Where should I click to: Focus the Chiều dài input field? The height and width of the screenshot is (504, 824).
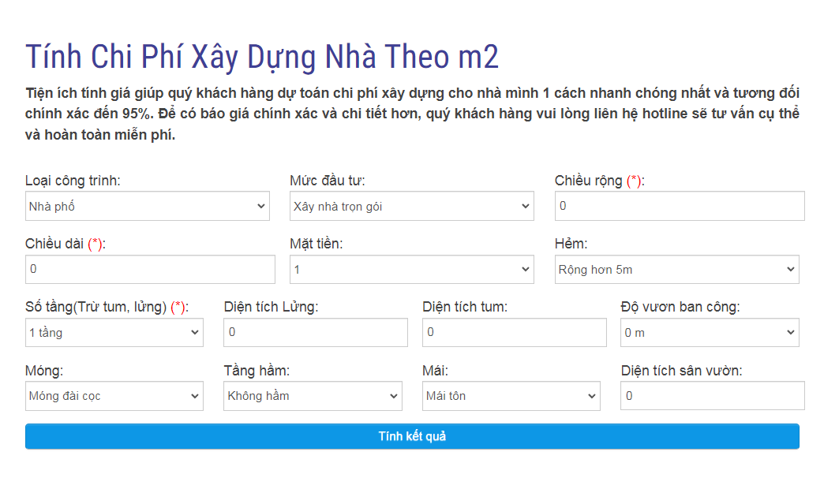pyautogui.click(x=150, y=269)
